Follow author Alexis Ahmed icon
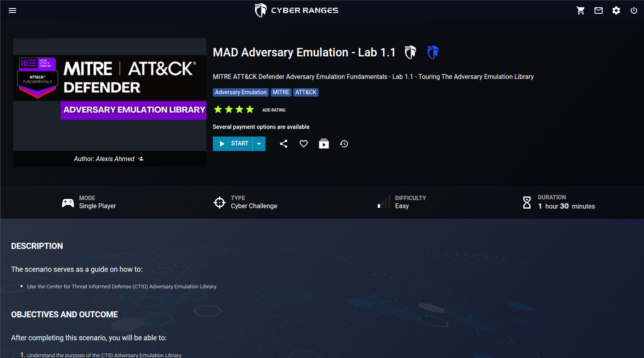Viewport: 644px width, 358px height. click(x=141, y=159)
